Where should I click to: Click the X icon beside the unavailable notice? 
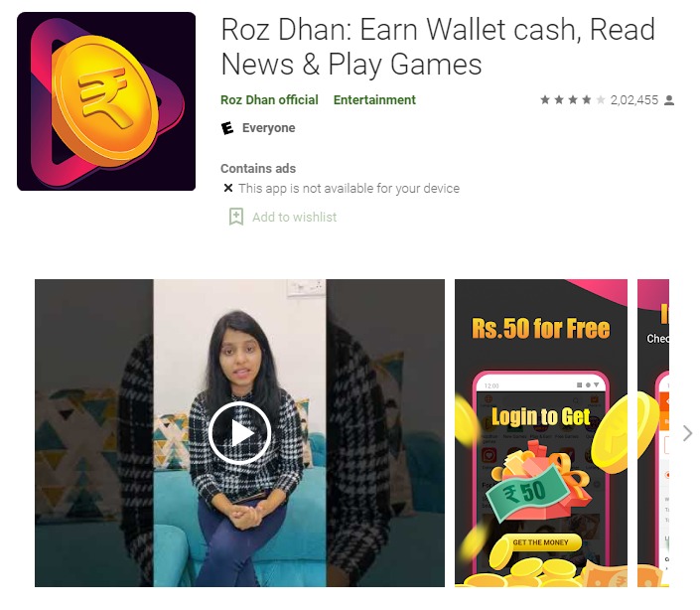pyautogui.click(x=228, y=188)
